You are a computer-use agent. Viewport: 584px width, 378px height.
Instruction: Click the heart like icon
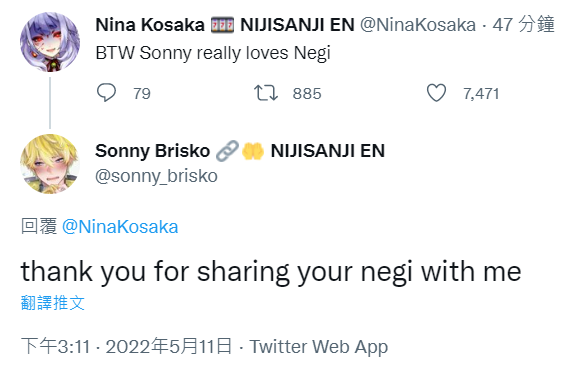436,93
